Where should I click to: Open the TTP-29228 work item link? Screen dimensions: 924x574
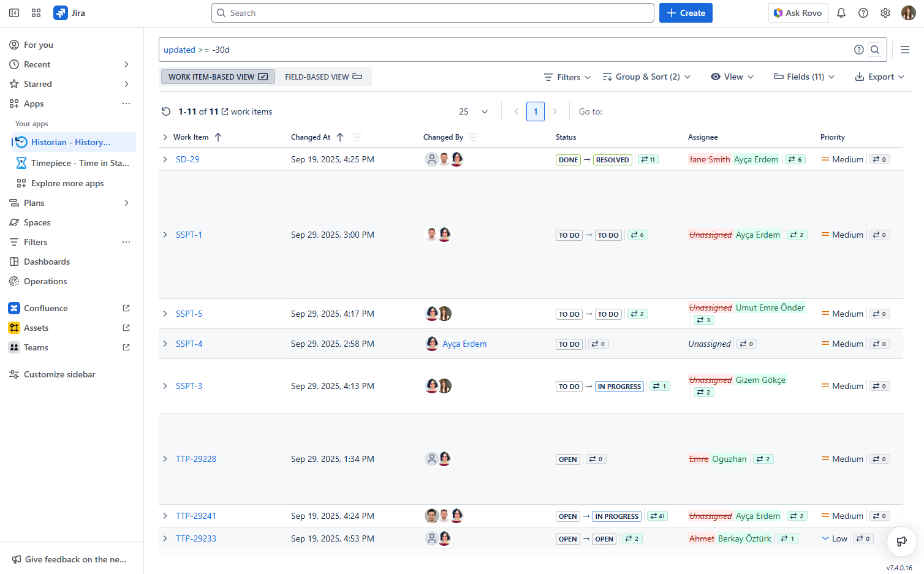coord(196,459)
